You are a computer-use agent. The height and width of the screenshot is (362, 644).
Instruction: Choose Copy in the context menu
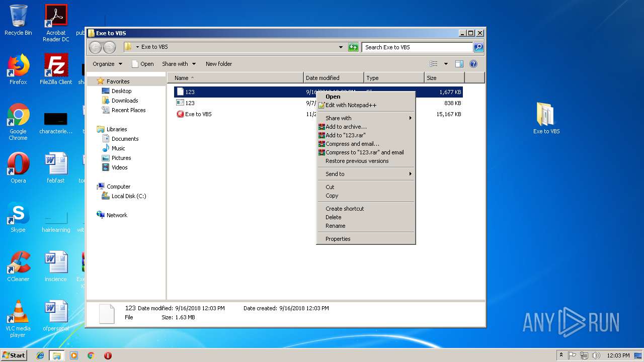pos(366,196)
